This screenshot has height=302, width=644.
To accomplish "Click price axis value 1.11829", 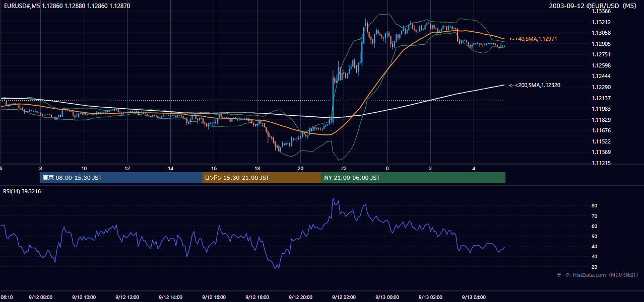I will [602, 120].
